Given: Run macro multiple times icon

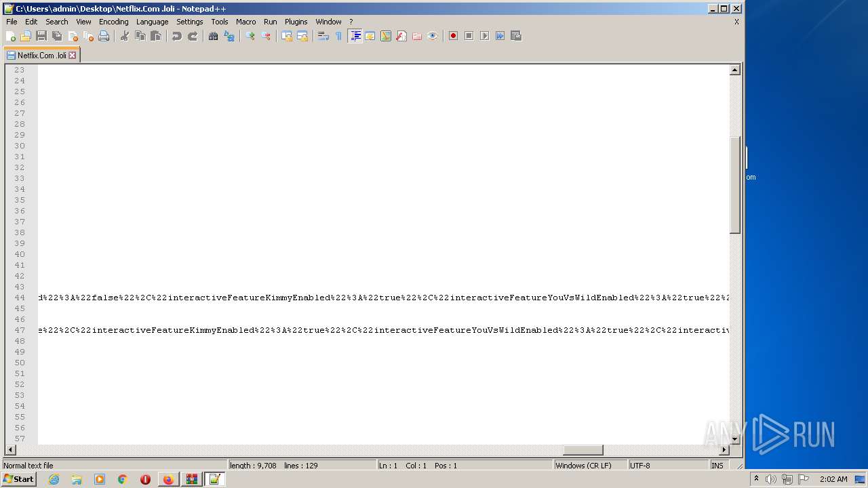Looking at the screenshot, I should point(500,36).
